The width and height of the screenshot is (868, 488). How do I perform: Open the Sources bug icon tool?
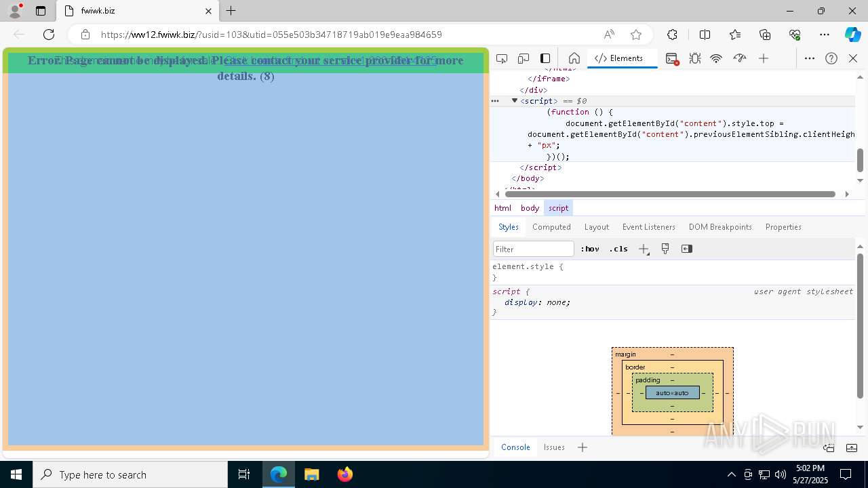pos(694,58)
